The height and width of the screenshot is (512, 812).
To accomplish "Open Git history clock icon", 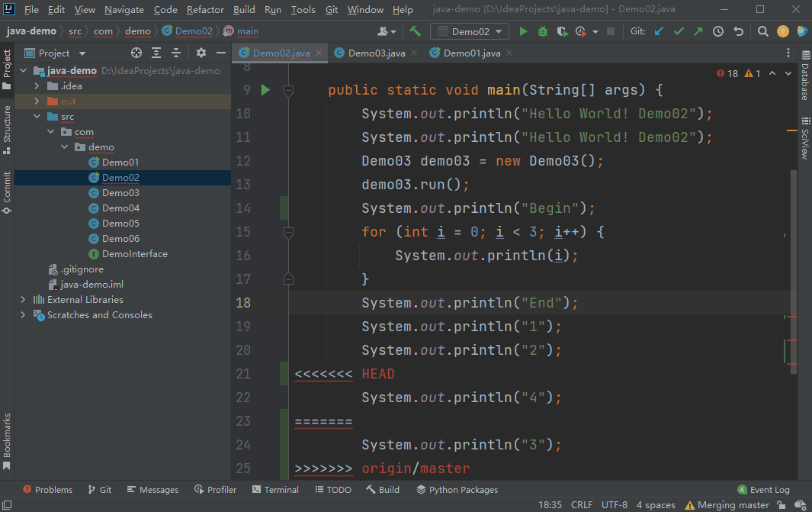I will click(x=717, y=31).
